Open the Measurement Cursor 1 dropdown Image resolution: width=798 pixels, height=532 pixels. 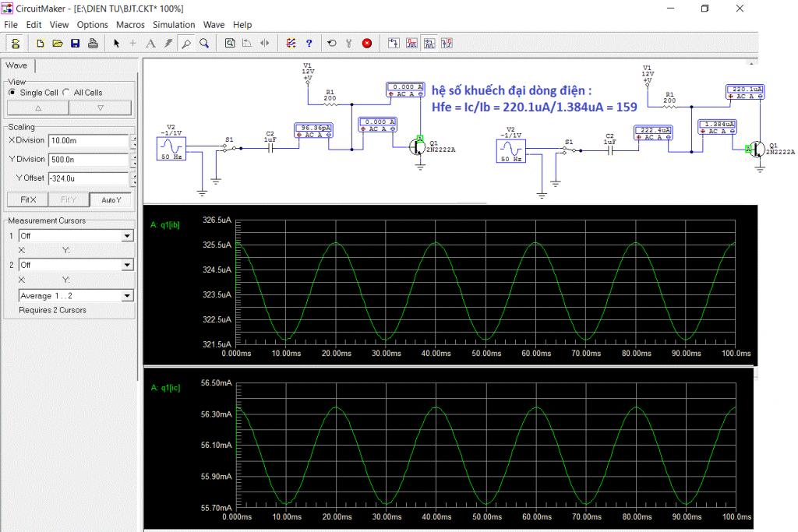point(128,236)
